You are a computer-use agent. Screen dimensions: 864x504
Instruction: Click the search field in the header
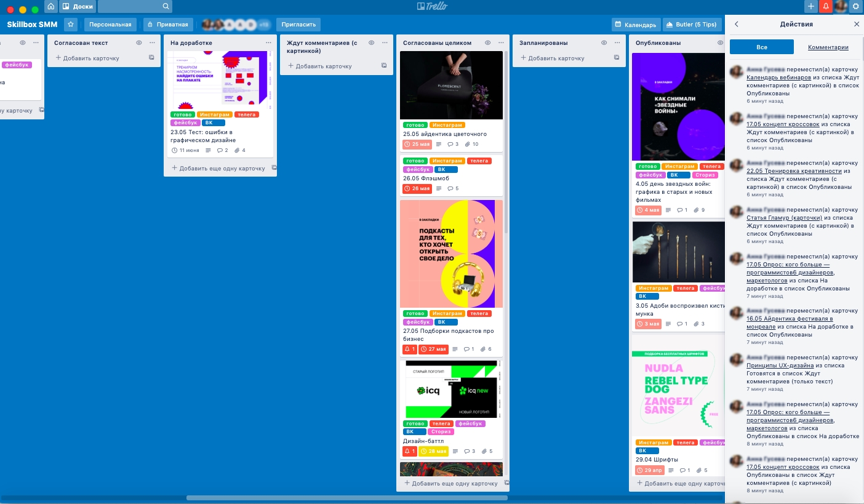[x=135, y=6]
